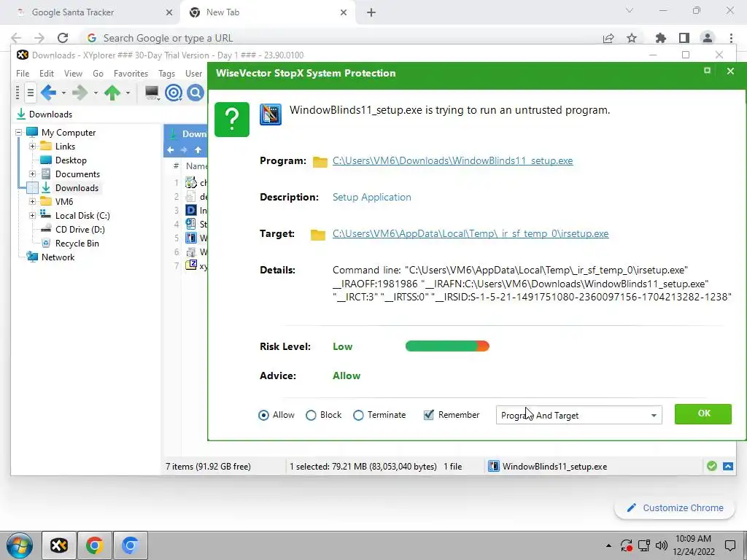Viewport: 747px width, 560px height.
Task: Open Chrome profile avatar icon
Action: (x=708, y=38)
